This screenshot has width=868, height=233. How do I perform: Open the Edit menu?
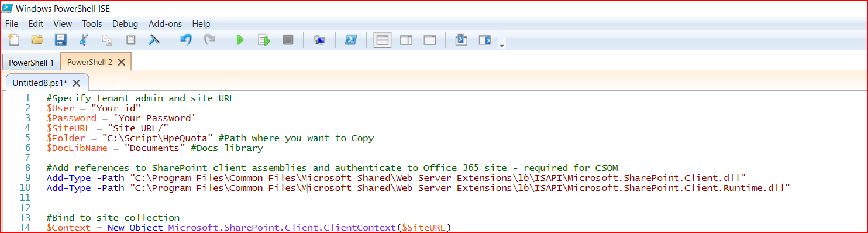pos(36,24)
